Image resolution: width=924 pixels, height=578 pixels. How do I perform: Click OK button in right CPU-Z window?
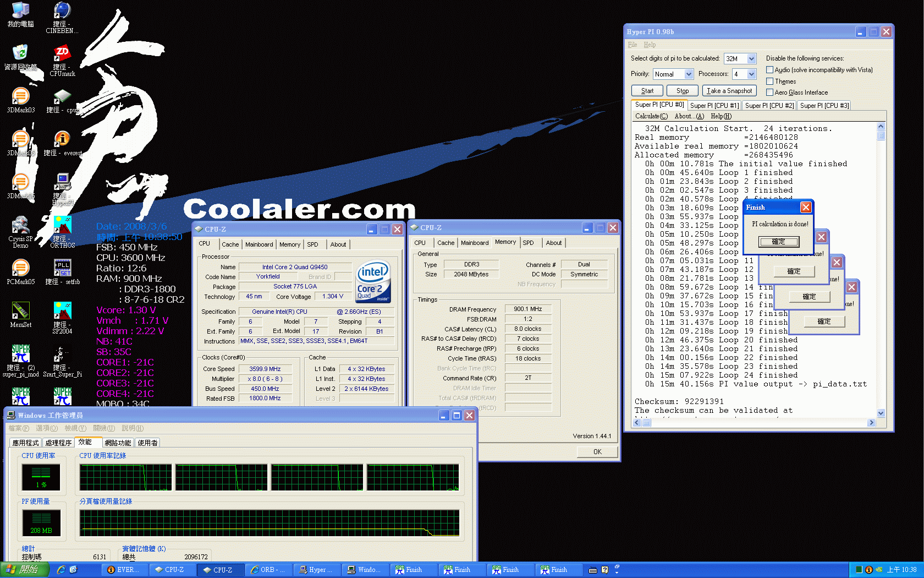click(597, 452)
